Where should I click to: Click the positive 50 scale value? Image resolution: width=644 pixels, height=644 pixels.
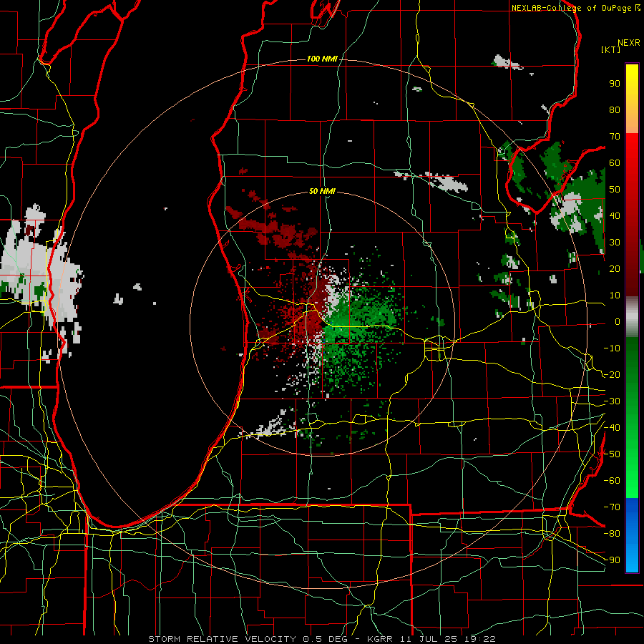pos(615,190)
